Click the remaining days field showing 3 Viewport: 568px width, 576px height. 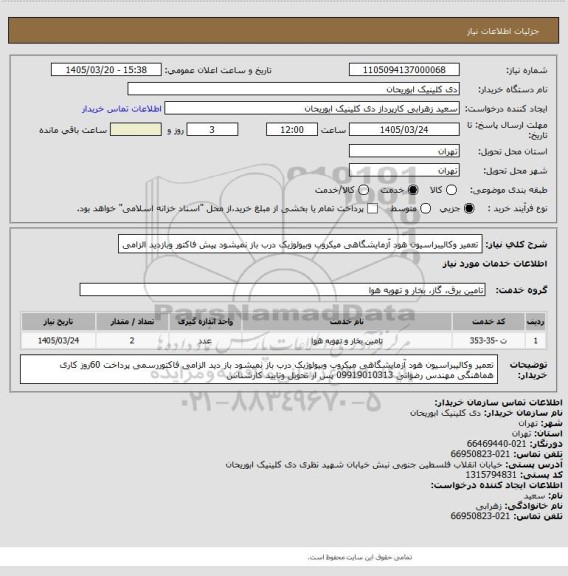click(212, 130)
